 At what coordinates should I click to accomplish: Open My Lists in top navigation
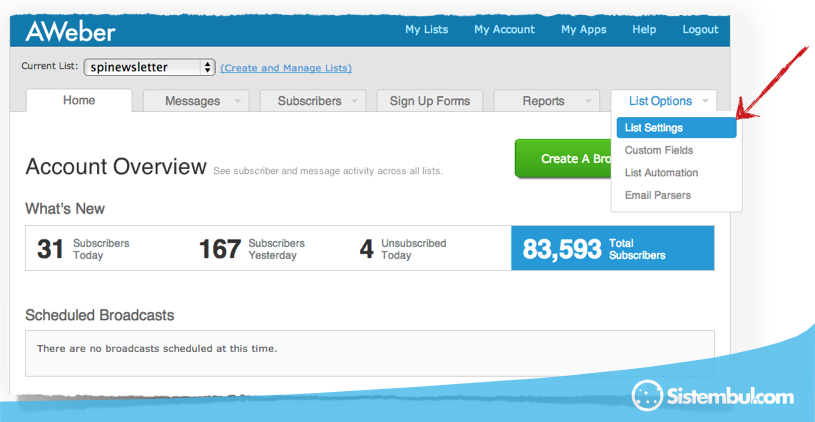pos(426,30)
